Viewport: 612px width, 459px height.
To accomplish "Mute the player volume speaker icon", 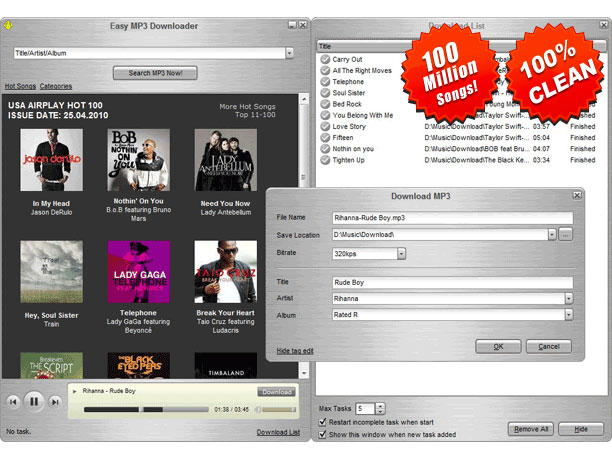I will (258, 409).
